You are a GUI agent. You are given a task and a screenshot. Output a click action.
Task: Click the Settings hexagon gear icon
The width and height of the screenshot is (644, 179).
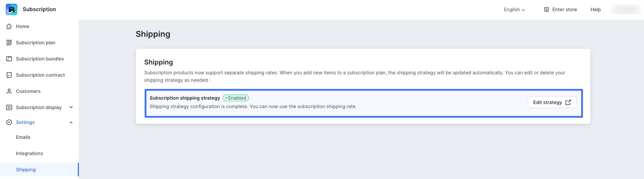point(9,122)
